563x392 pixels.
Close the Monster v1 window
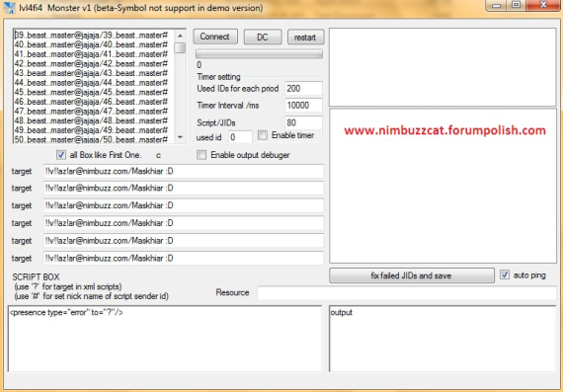[543, 5]
